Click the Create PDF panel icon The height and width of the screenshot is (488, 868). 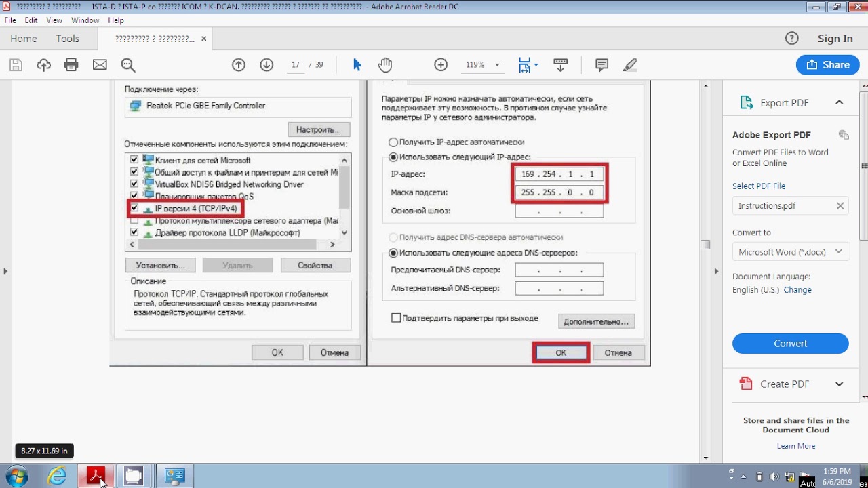(x=746, y=384)
